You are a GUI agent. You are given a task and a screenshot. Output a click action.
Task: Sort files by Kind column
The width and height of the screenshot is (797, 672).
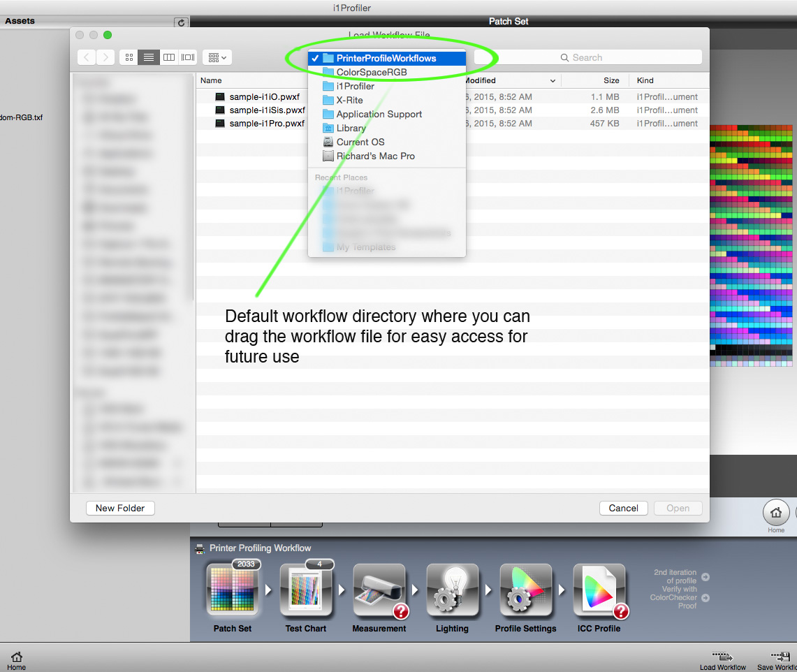645,80
